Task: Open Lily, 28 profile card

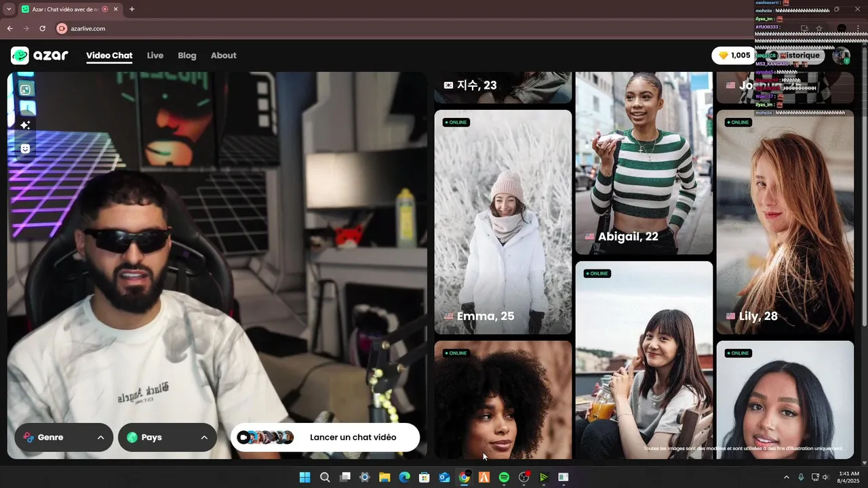Action: (x=785, y=222)
